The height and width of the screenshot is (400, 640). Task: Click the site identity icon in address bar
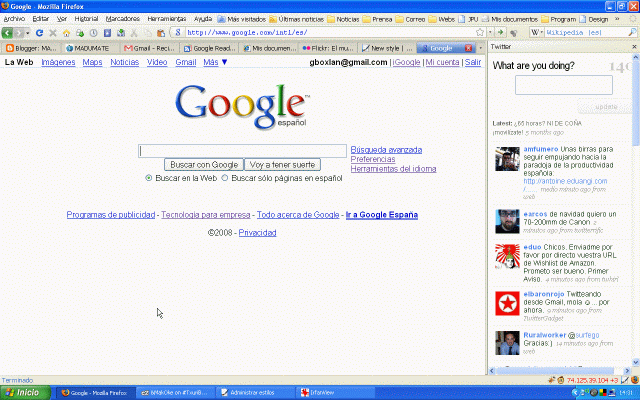[178, 33]
